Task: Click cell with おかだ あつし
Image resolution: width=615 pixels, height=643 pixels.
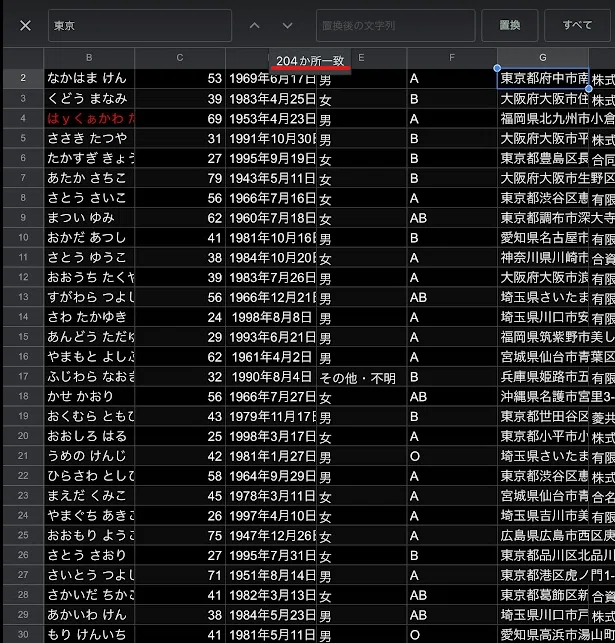Action: pos(89,237)
